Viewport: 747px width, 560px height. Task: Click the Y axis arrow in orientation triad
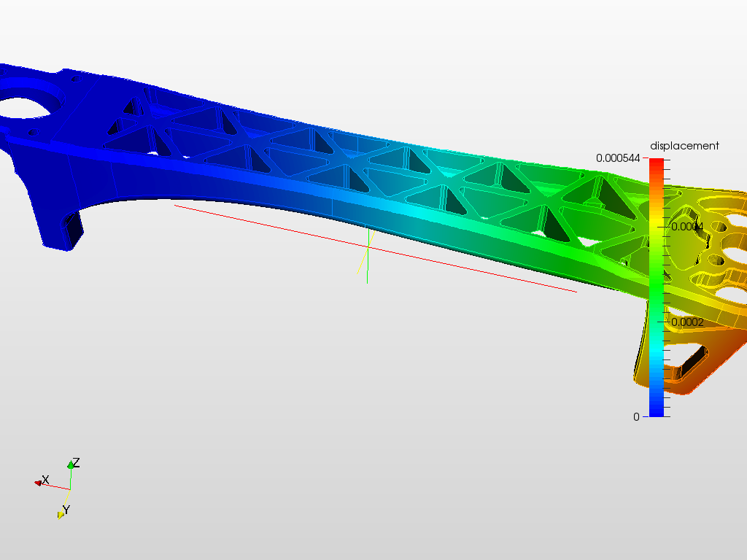coord(61,515)
